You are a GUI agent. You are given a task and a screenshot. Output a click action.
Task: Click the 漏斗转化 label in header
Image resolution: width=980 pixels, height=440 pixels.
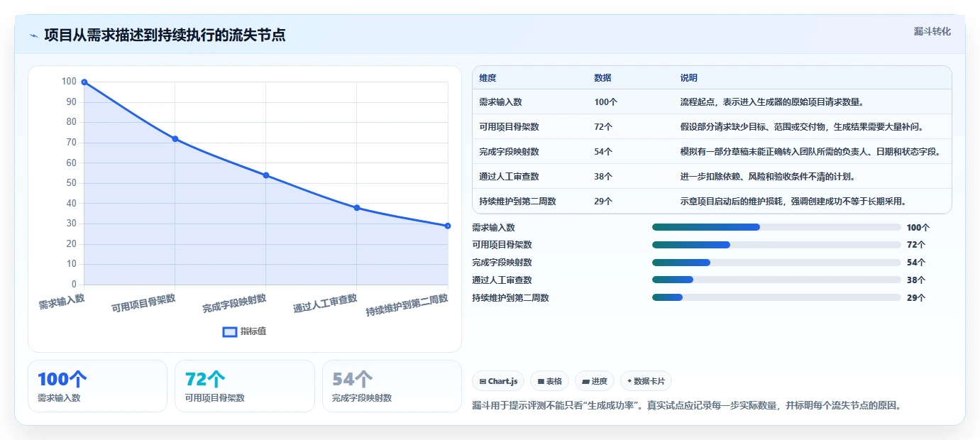[x=932, y=31]
